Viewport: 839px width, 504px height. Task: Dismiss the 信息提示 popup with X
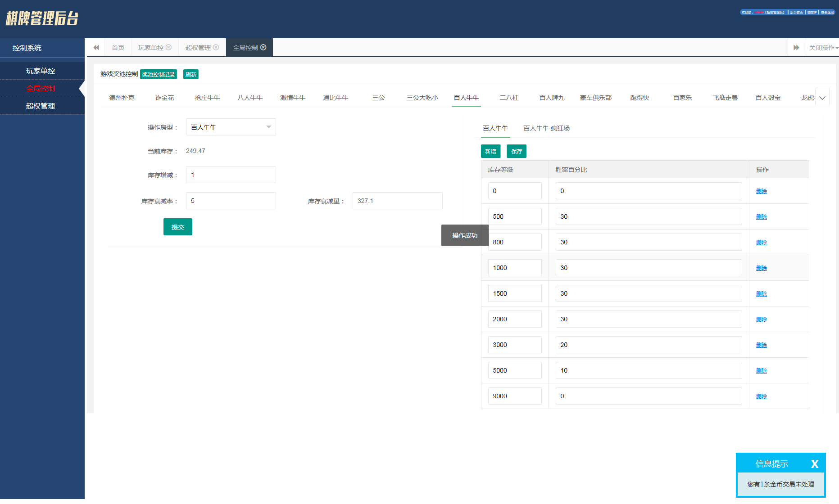pos(814,464)
